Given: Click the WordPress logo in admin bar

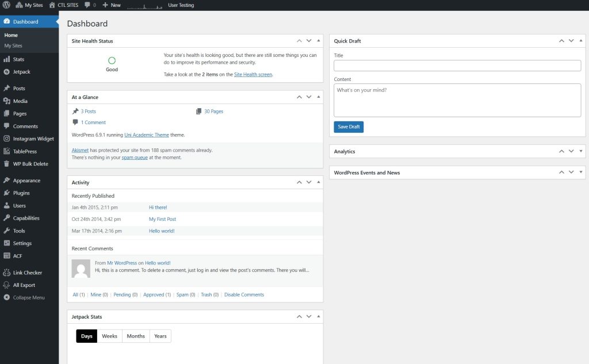Looking at the screenshot, I should [6, 5].
